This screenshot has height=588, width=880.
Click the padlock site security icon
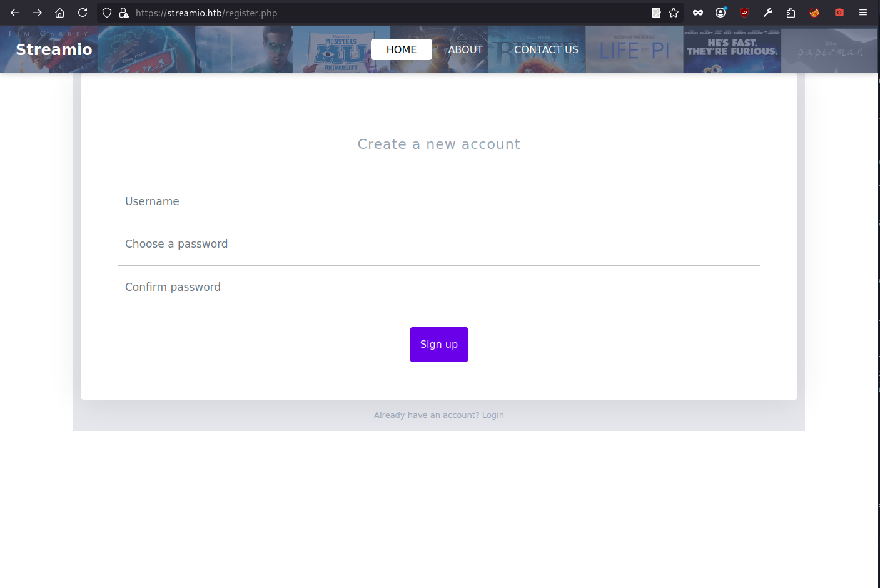pos(124,13)
